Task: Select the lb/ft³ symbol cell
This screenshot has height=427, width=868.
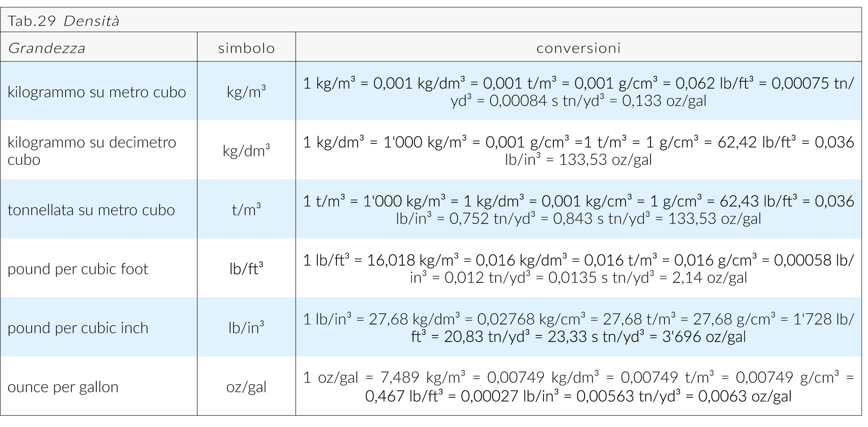Action: (246, 269)
